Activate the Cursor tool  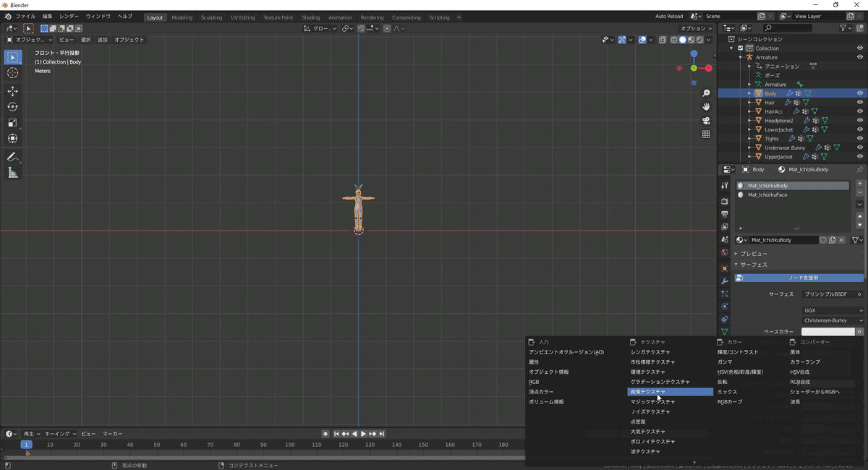click(x=13, y=72)
